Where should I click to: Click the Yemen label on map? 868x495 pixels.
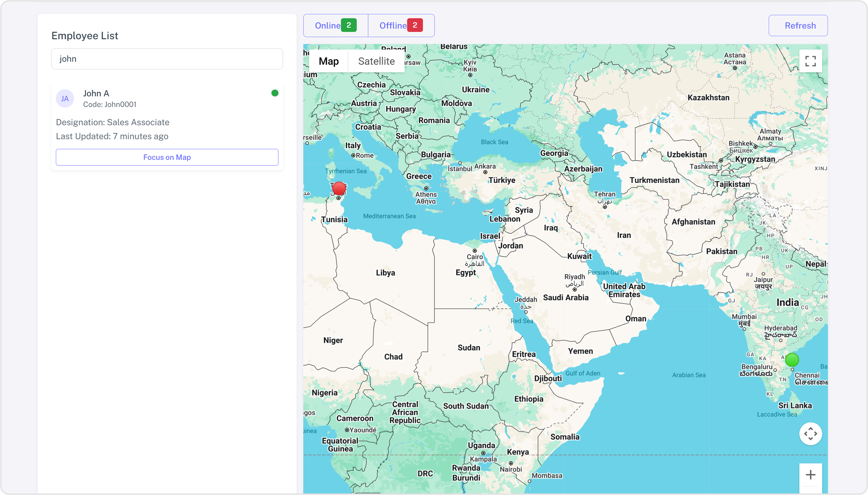[x=580, y=351]
